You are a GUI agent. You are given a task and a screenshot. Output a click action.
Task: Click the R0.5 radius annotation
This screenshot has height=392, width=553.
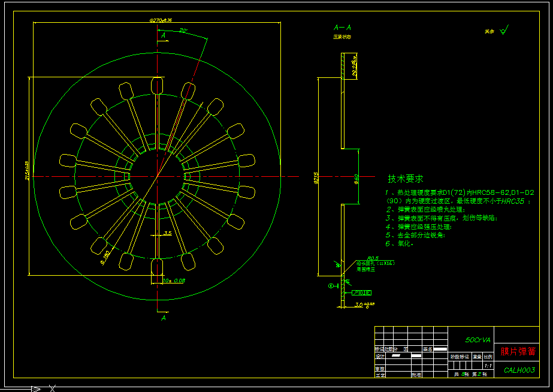pyautogui.click(x=373, y=258)
